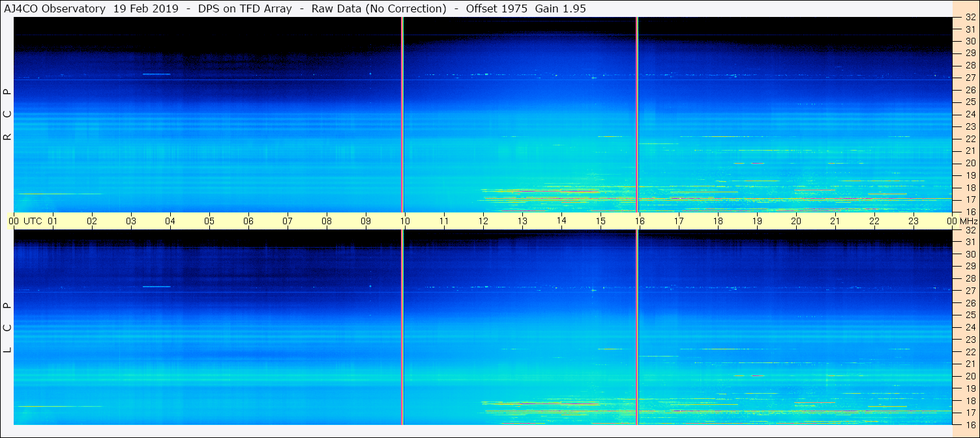Click the RCP polarization label
This screenshot has height=438, width=980.
(x=7, y=114)
